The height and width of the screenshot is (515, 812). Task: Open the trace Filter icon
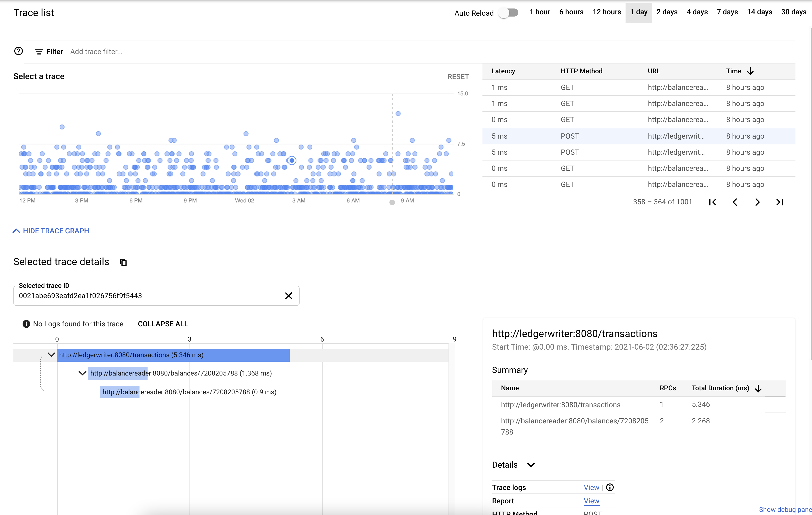point(39,52)
